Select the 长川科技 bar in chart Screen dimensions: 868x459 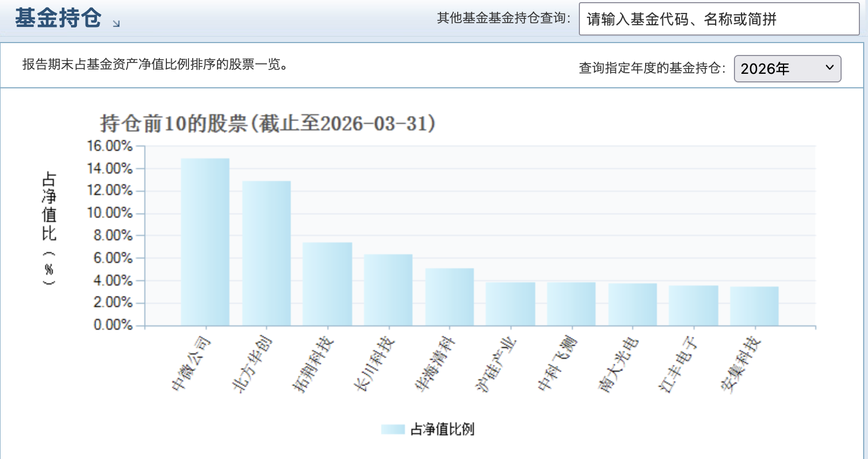388,290
